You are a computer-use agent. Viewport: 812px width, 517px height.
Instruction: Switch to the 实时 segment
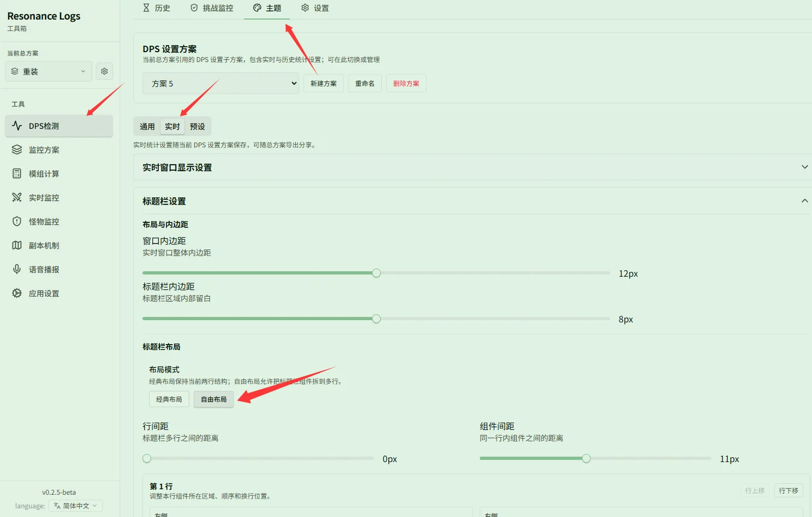point(172,127)
